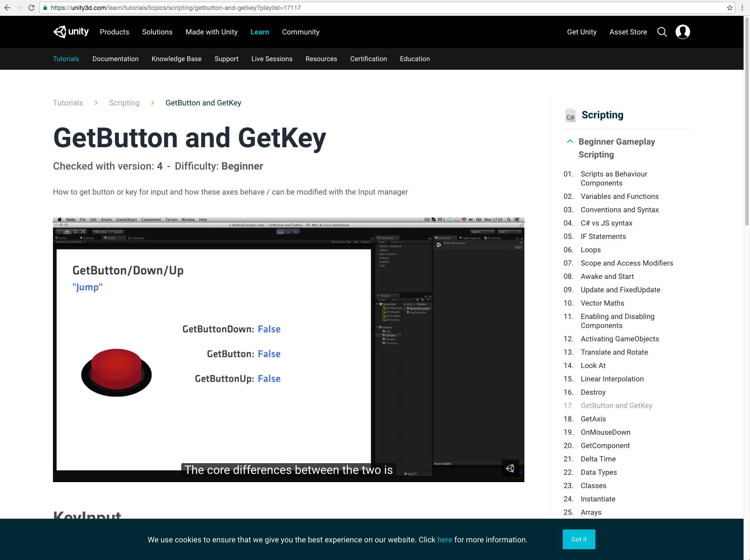The height and width of the screenshot is (560, 750).
Task: Open lesson Awake and Start
Action: pyautogui.click(x=607, y=276)
